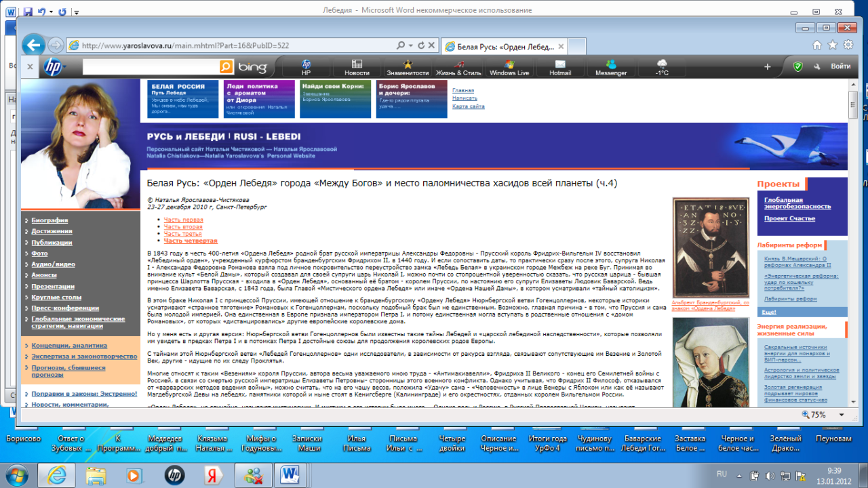Open Концепции, аналитика link
Screen dimensions: 868x488
tap(69, 346)
